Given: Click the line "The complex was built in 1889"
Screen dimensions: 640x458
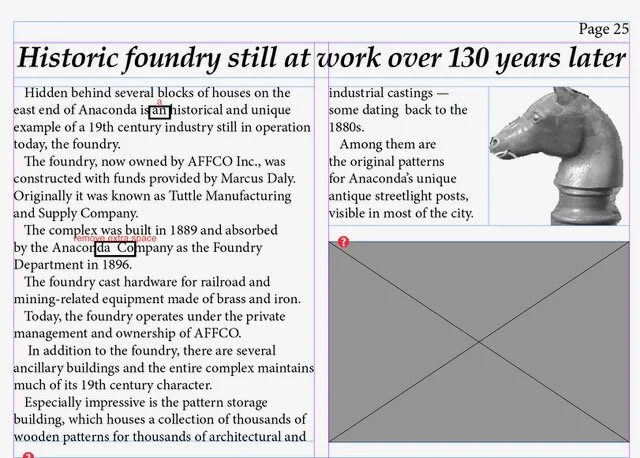Looking at the screenshot, I should point(151,231).
